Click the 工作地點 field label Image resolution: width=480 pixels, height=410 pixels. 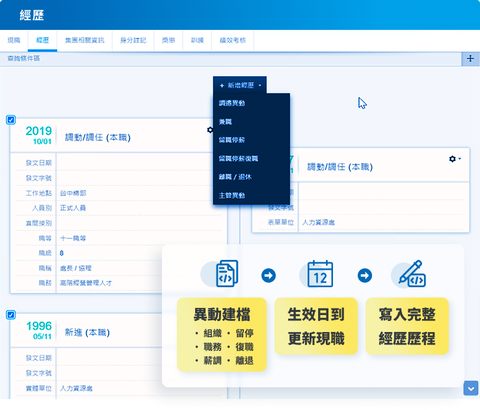tap(39, 193)
